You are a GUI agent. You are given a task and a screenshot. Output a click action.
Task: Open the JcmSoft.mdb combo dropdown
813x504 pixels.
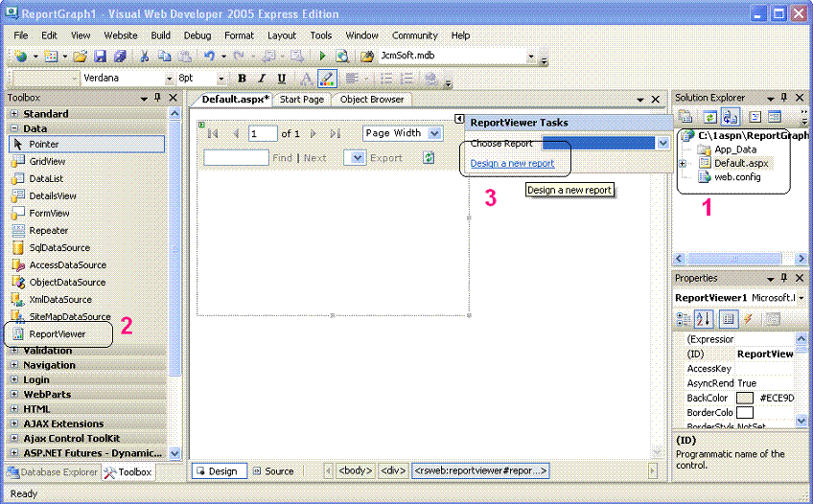(531, 57)
